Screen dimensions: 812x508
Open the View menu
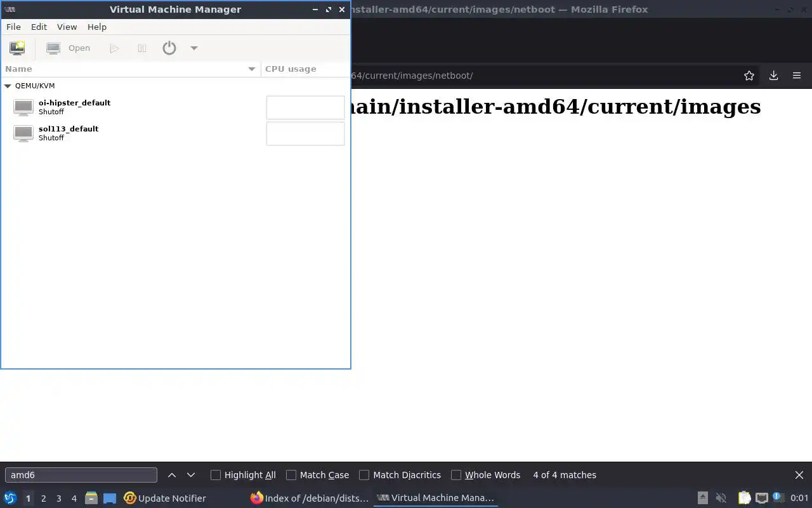tap(67, 27)
